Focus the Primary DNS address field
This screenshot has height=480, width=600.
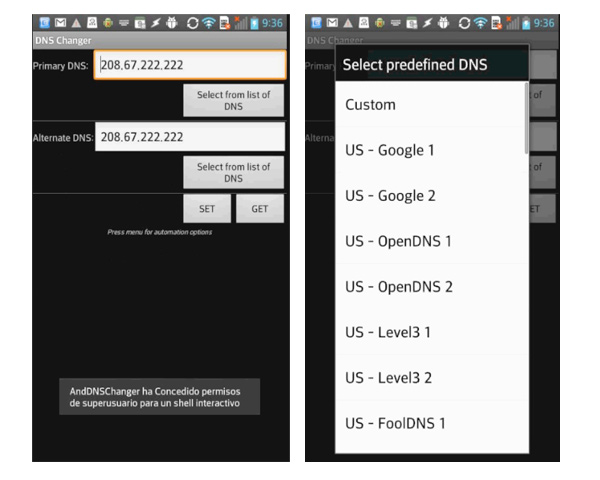pos(190,65)
